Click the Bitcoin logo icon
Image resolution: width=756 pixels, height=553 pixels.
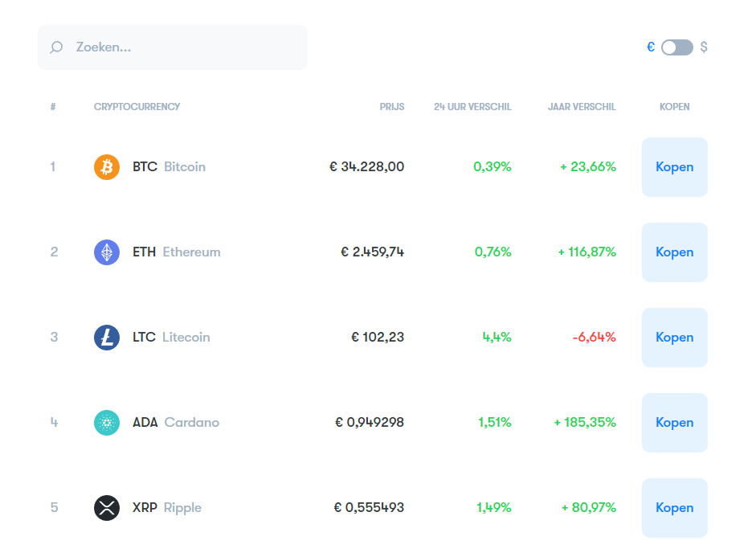point(107,167)
